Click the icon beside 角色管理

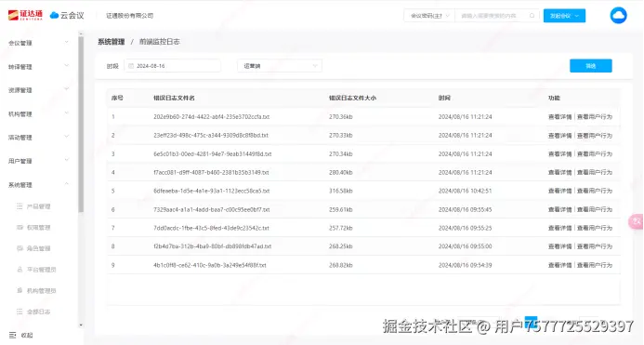[20, 248]
